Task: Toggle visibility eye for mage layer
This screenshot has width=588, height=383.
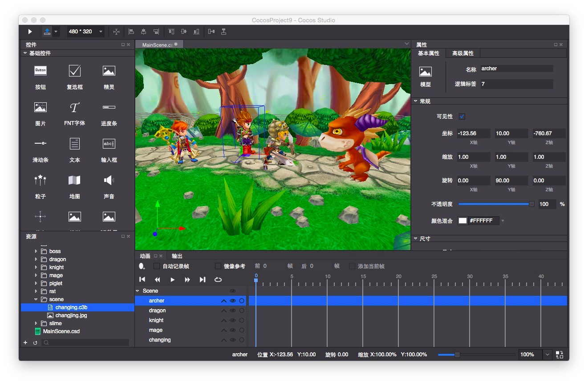Action: tap(233, 330)
